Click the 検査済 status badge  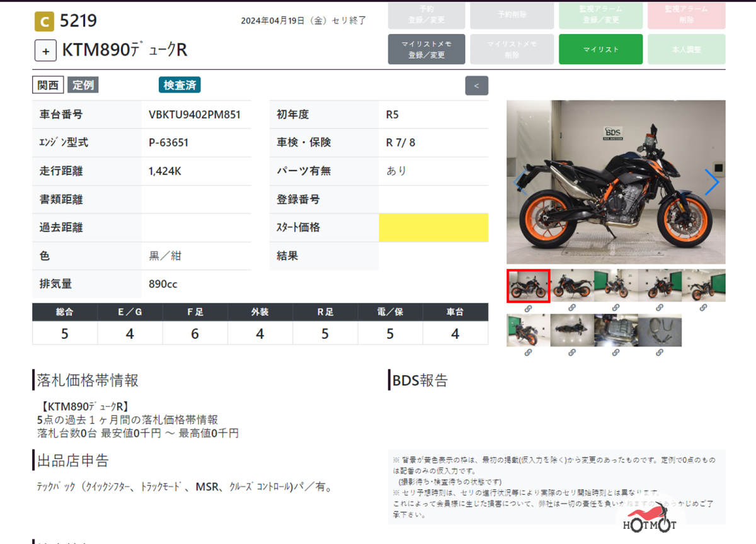coord(180,85)
